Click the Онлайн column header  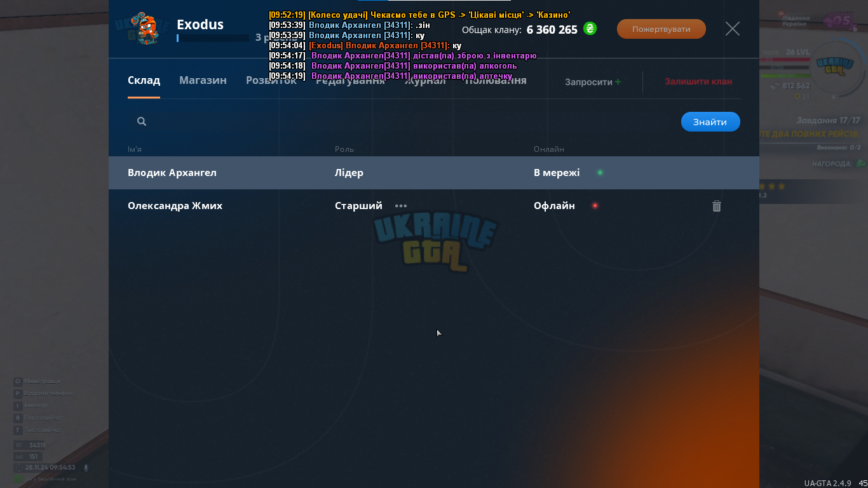pyautogui.click(x=549, y=149)
